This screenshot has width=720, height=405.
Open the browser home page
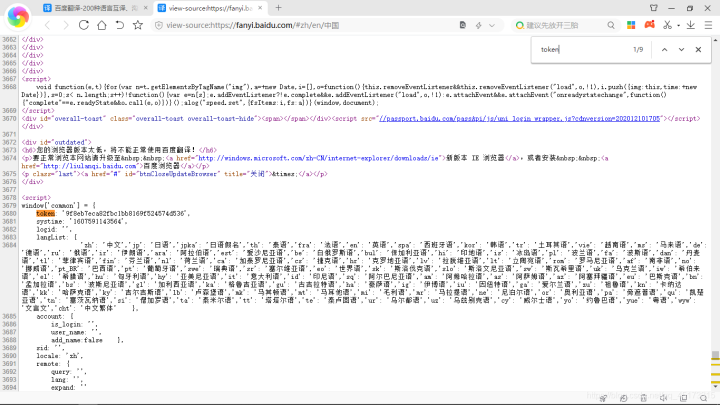(x=101, y=25)
